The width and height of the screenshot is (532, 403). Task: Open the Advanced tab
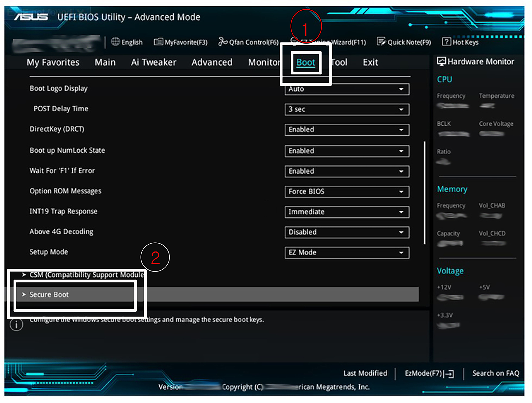coord(212,62)
